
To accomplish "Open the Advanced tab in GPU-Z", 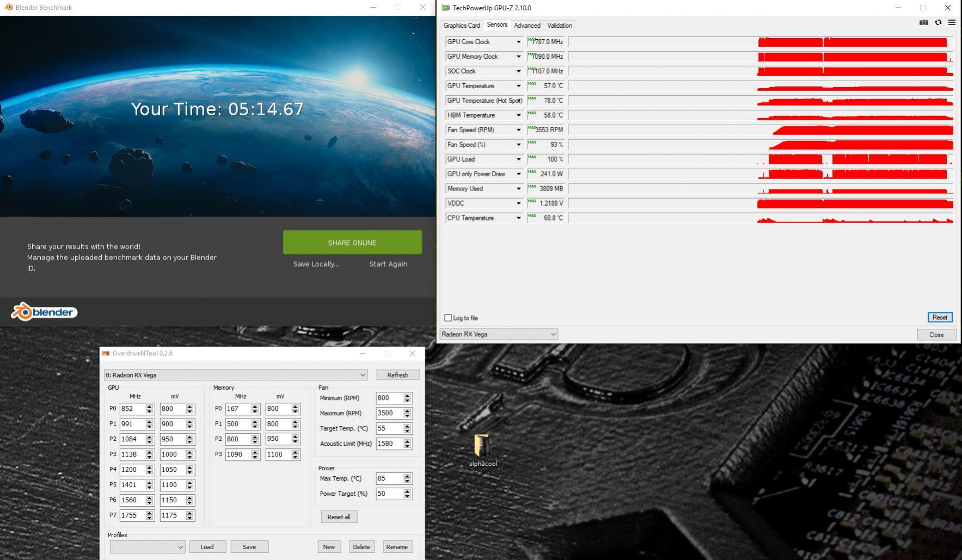I will 527,26.
